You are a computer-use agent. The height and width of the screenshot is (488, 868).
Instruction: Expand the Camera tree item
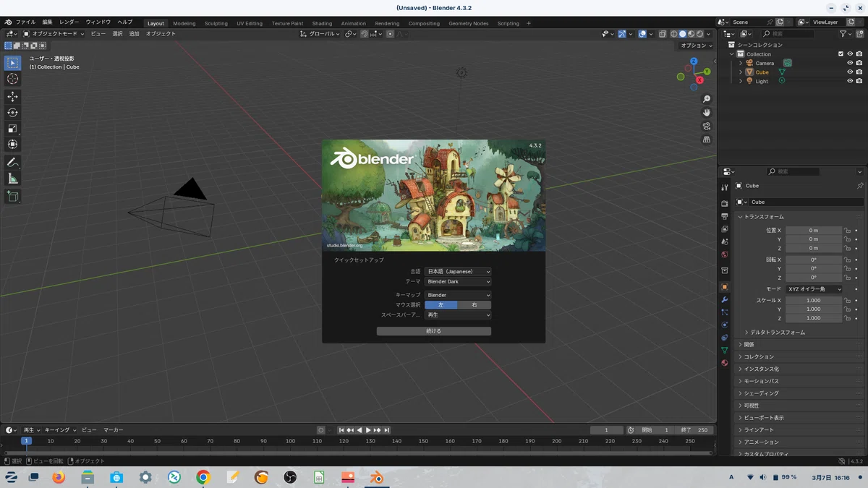[741, 63]
